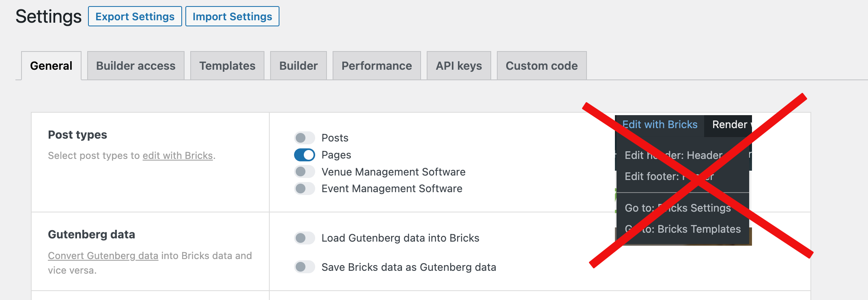Open the Convert Gutenberg data link
Image resolution: width=868 pixels, height=300 pixels.
103,256
